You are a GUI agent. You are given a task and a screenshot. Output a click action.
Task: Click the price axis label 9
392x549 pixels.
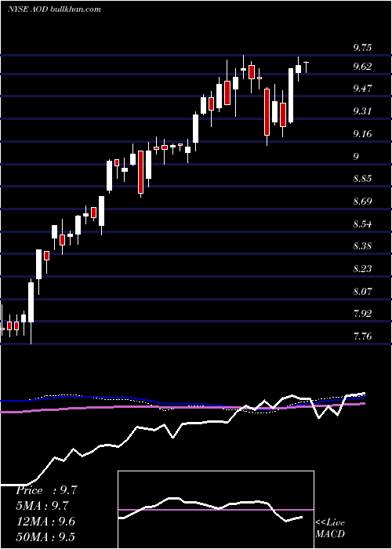(x=356, y=157)
